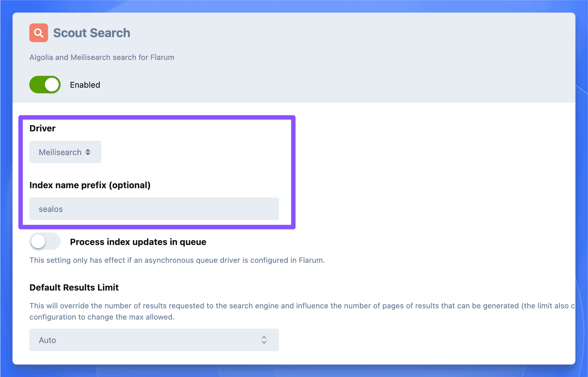Click inside the Index name prefix field containing sealos
Image resolution: width=588 pixels, height=377 pixels.
pos(154,209)
